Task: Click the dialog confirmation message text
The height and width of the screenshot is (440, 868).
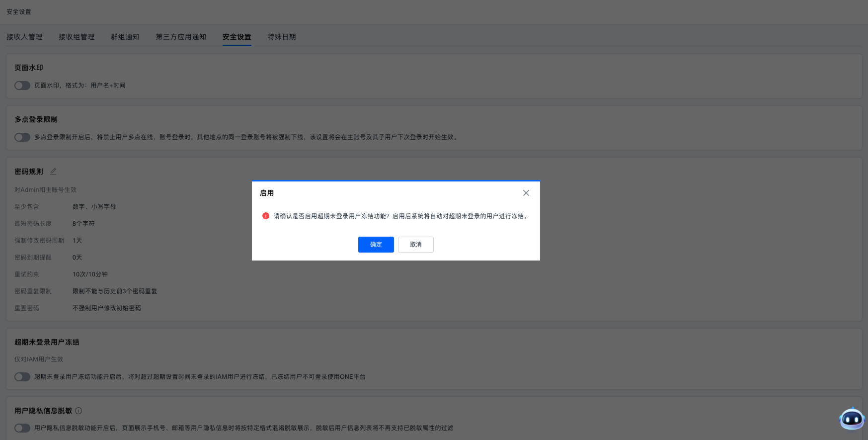Action: [401, 216]
